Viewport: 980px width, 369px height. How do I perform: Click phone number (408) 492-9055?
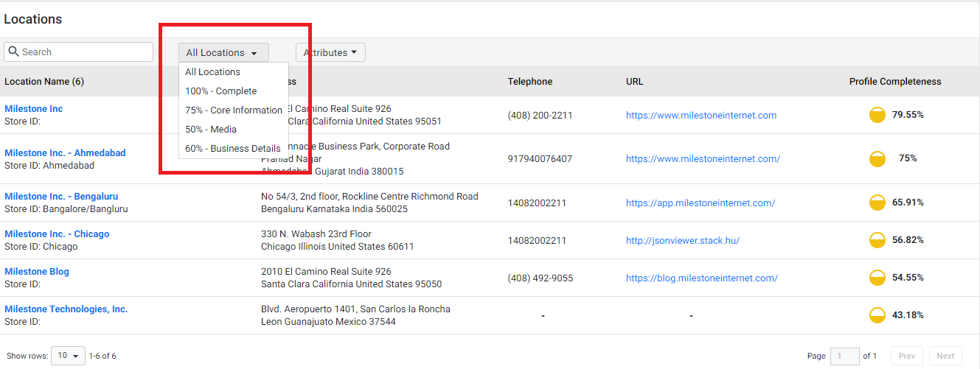point(540,278)
